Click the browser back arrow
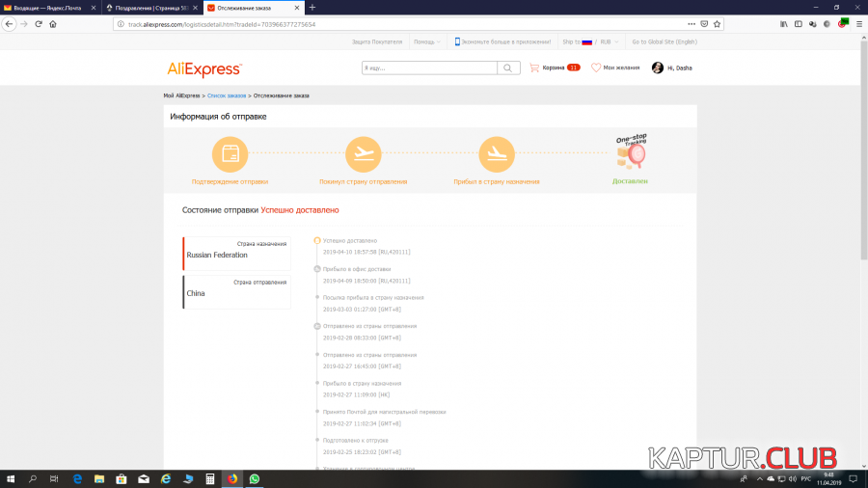This screenshot has height=488, width=868. (x=9, y=24)
